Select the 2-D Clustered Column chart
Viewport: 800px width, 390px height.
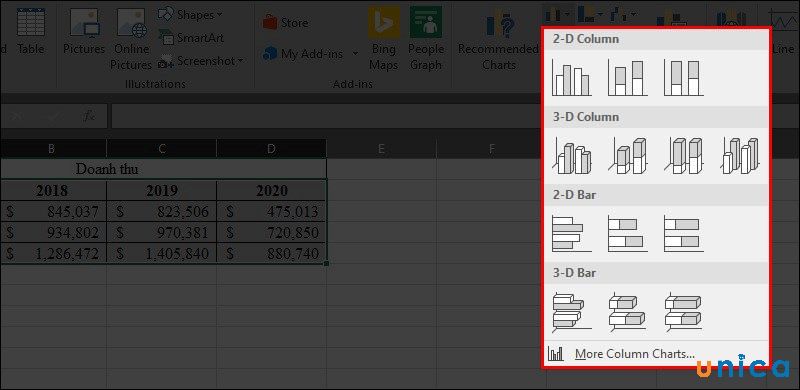(571, 78)
